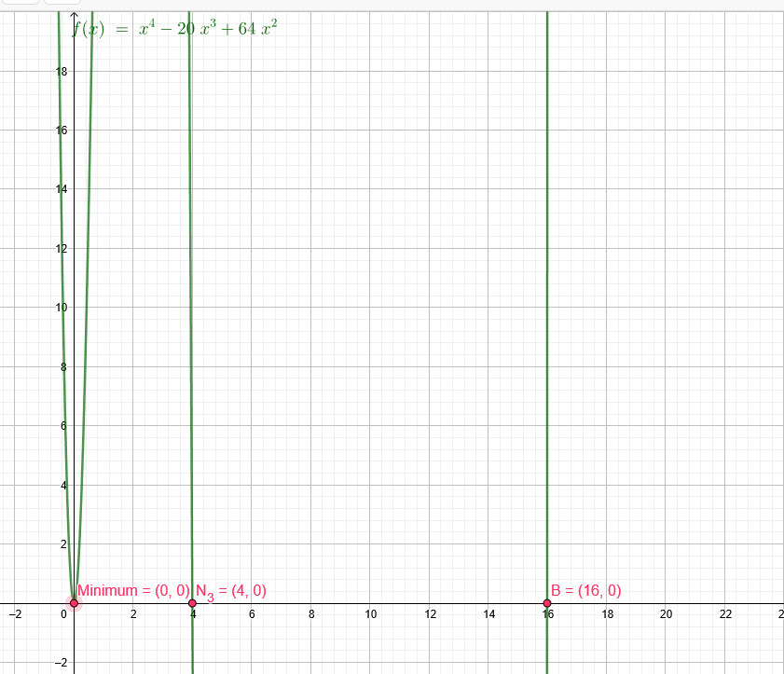The height and width of the screenshot is (674, 784).
Task: Select the pink Minimum point at the origin
Action: click(x=74, y=603)
